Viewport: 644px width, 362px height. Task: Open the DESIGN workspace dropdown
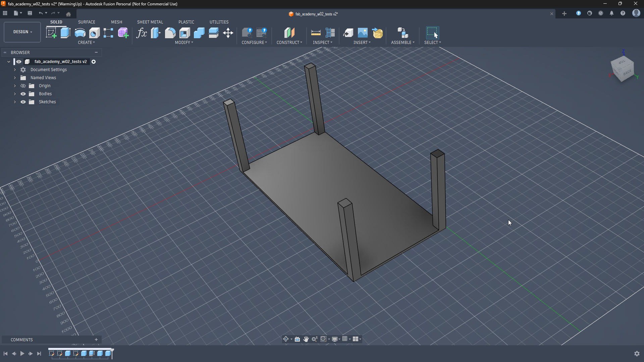[22, 32]
